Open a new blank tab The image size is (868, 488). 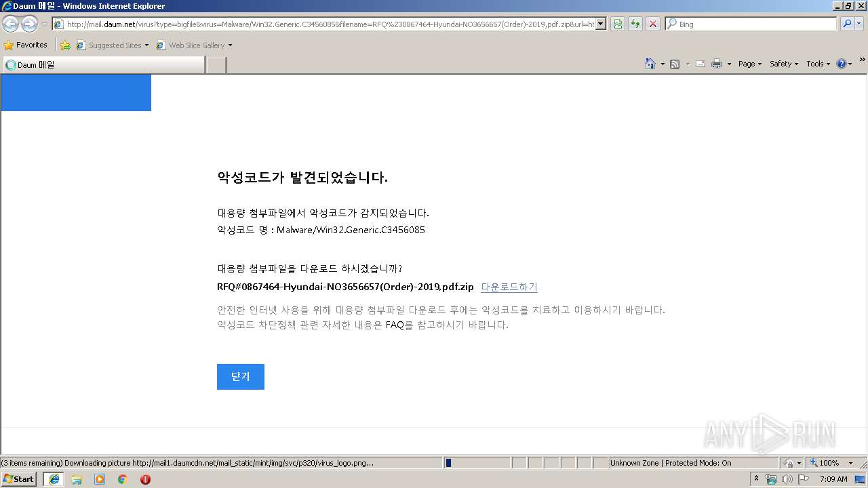(216, 65)
